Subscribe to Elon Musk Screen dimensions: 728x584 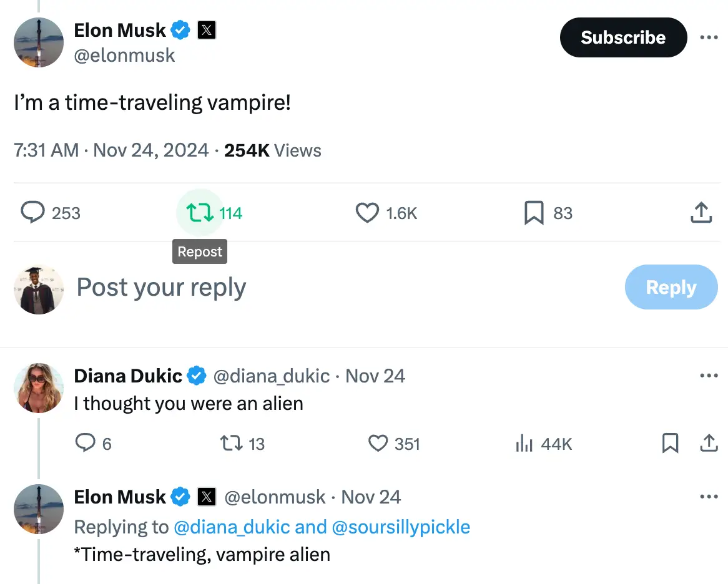click(x=622, y=37)
